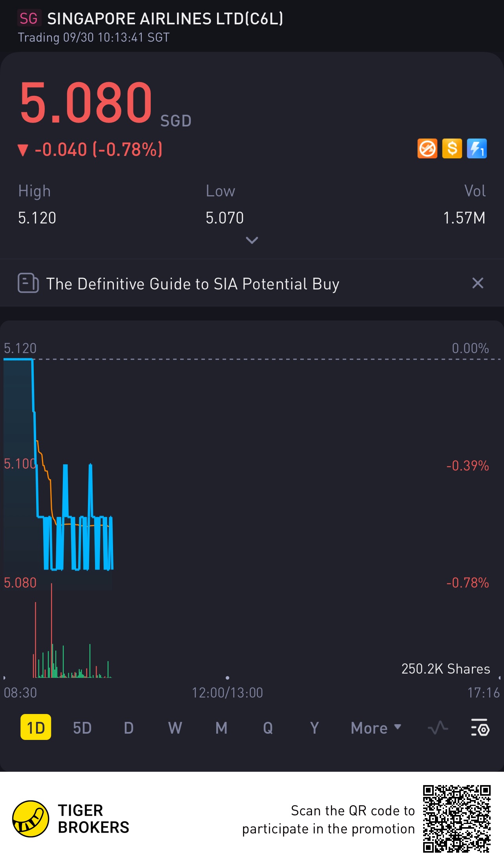This screenshot has height=866, width=504.
Task: Dismiss the SIA Potential Buy banner
Action: (x=477, y=283)
